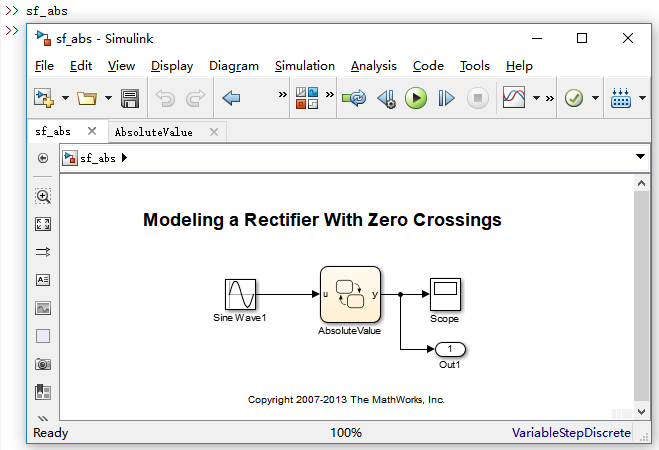Click the VariableStepDiscrete solver link
The image size is (659, 450).
coord(571,433)
